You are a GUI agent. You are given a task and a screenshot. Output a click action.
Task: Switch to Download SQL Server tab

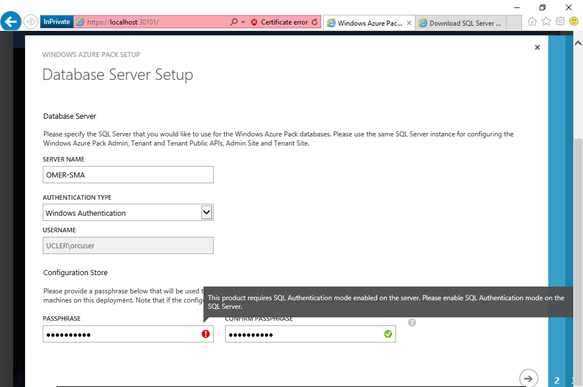pyautogui.click(x=461, y=23)
